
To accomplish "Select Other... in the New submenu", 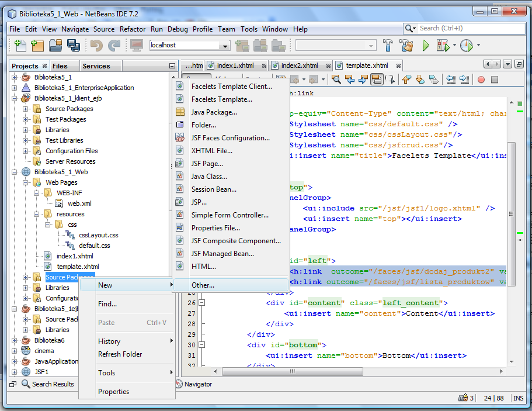I will tap(231, 285).
